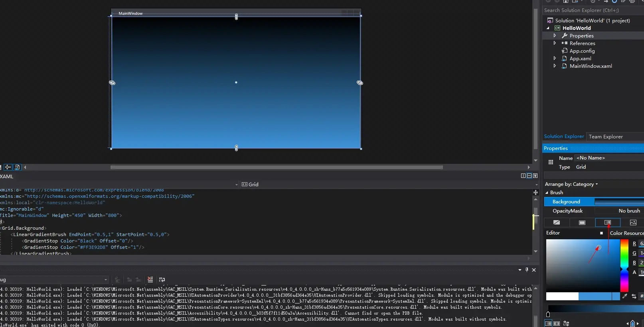Viewport: 644px width, 327px height.
Task: Click the white initial color swatch
Action: pos(562,296)
